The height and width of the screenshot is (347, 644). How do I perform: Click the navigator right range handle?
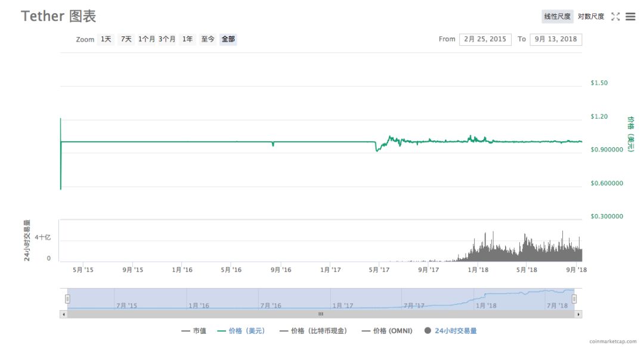click(574, 299)
